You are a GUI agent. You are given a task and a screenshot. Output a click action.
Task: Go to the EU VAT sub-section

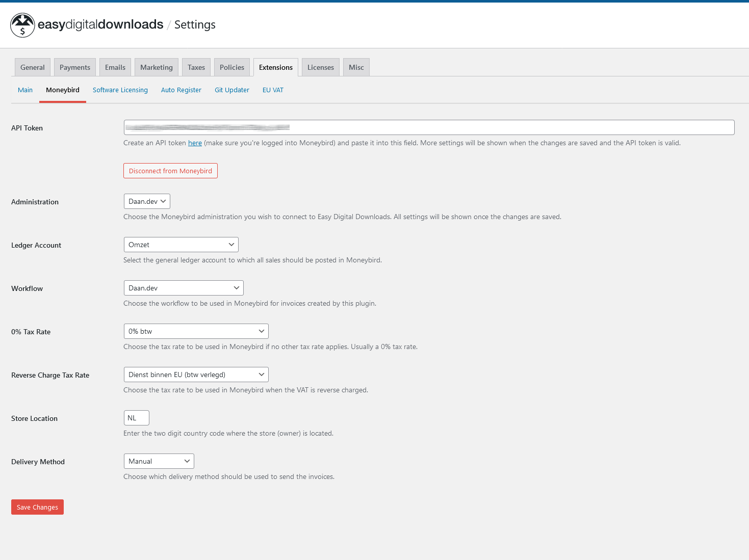tap(273, 90)
